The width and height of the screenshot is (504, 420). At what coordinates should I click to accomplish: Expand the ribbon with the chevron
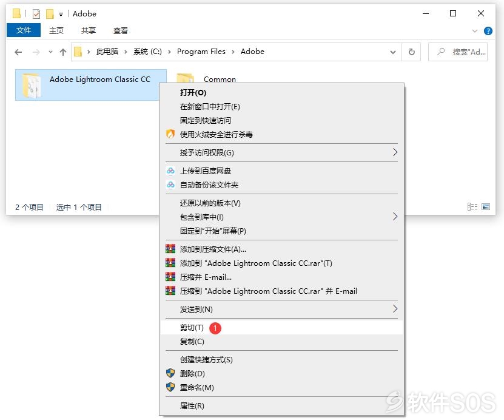[x=474, y=31]
